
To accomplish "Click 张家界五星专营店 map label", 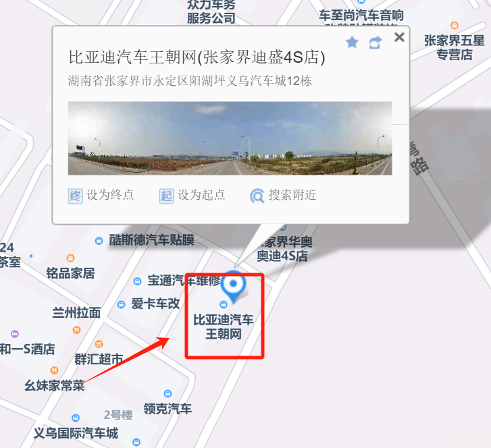I will point(455,47).
